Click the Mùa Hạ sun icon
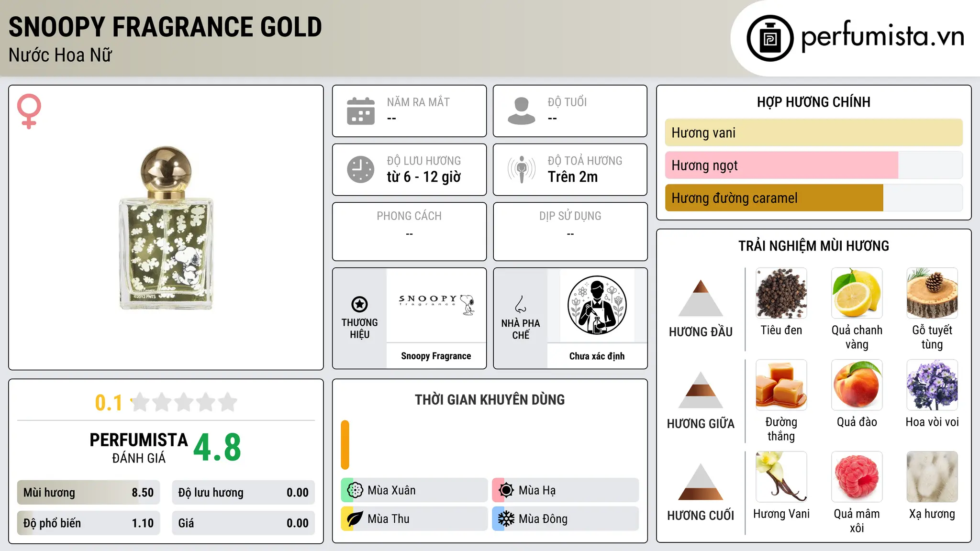Image resolution: width=980 pixels, height=551 pixels. pos(506,490)
